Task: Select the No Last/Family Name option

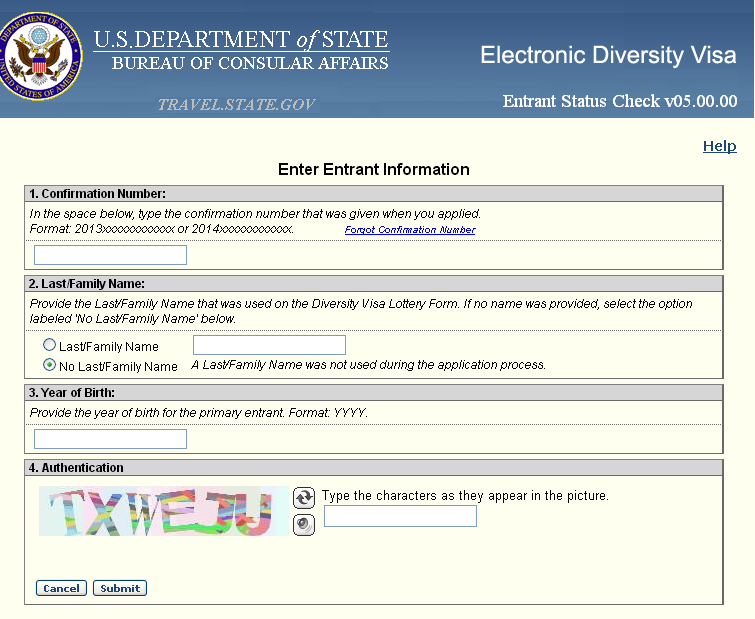Action: point(50,365)
